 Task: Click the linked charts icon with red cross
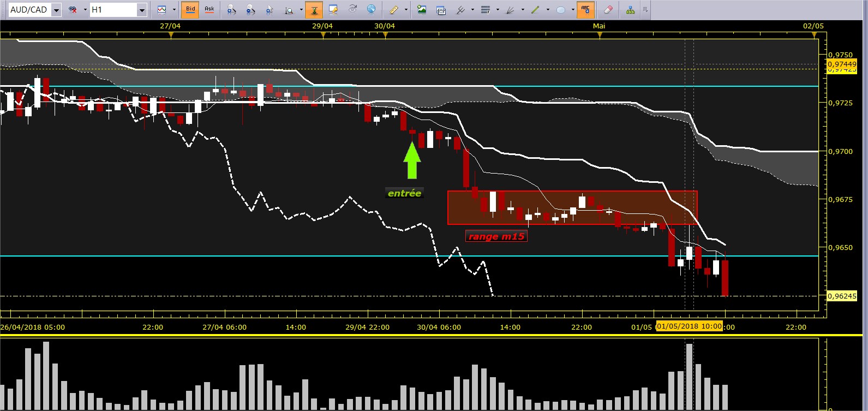click(73, 10)
